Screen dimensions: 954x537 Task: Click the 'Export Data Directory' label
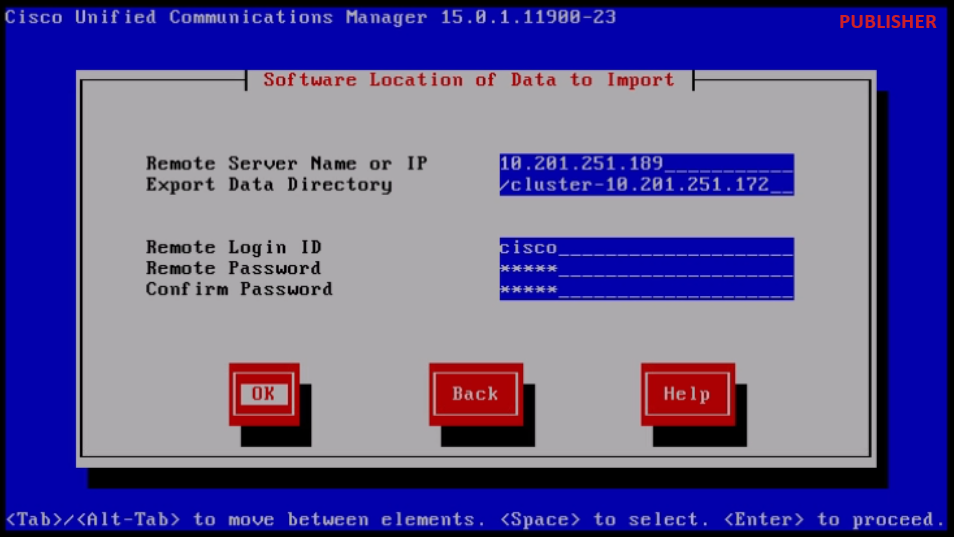click(x=269, y=185)
